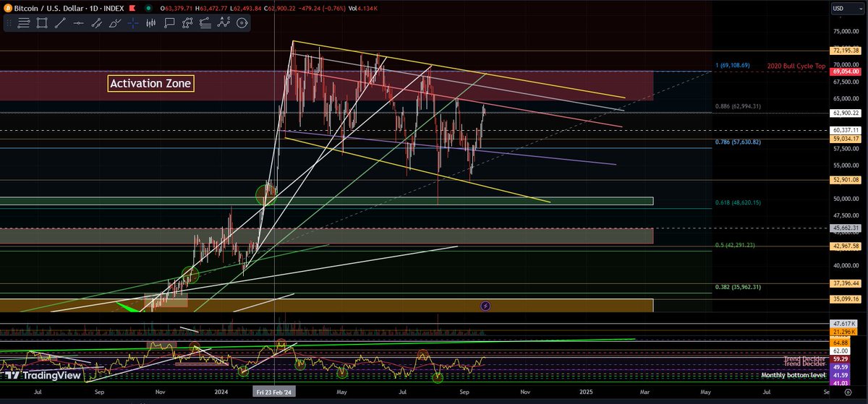Open the TradingView logo link
This screenshot has width=868, height=404.
pyautogui.click(x=43, y=375)
